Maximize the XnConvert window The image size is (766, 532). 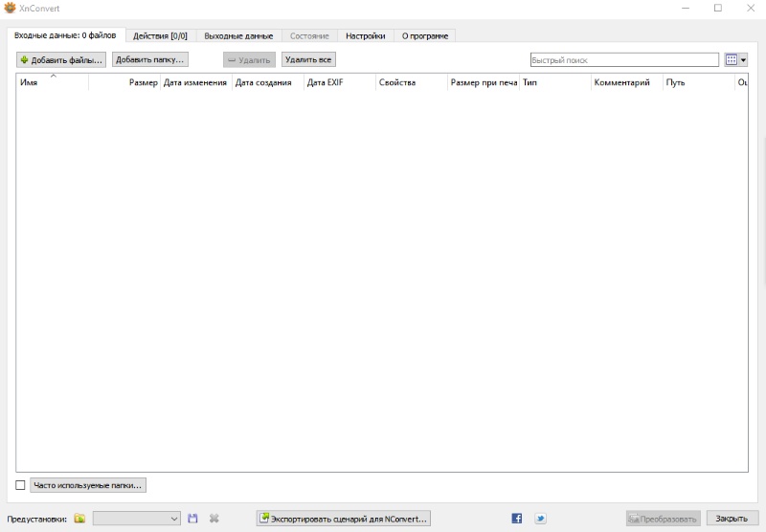[x=718, y=8]
